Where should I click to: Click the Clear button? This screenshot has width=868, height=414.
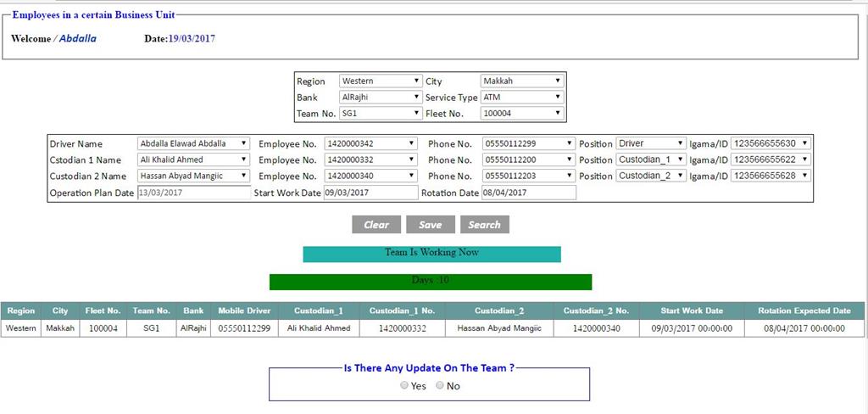point(376,225)
